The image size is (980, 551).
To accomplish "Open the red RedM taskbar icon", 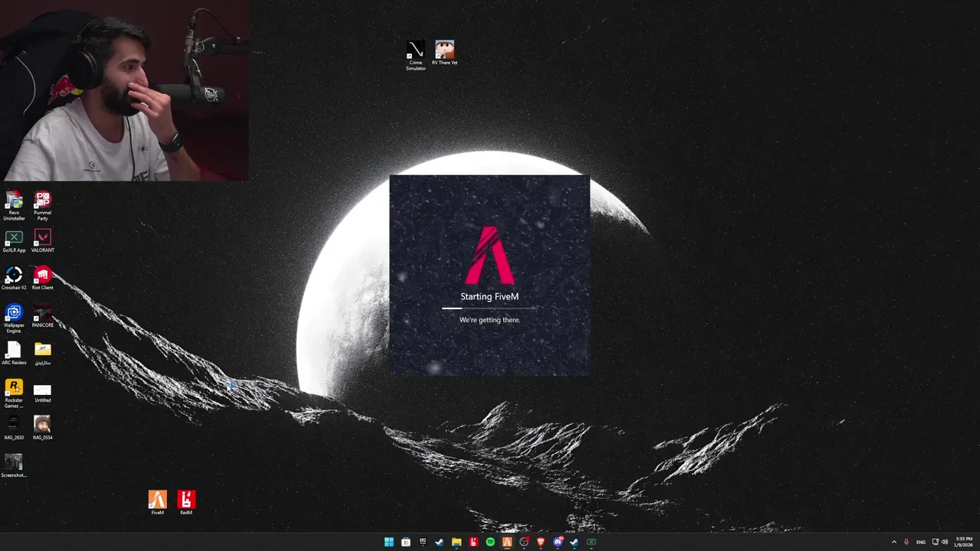I will 473,542.
